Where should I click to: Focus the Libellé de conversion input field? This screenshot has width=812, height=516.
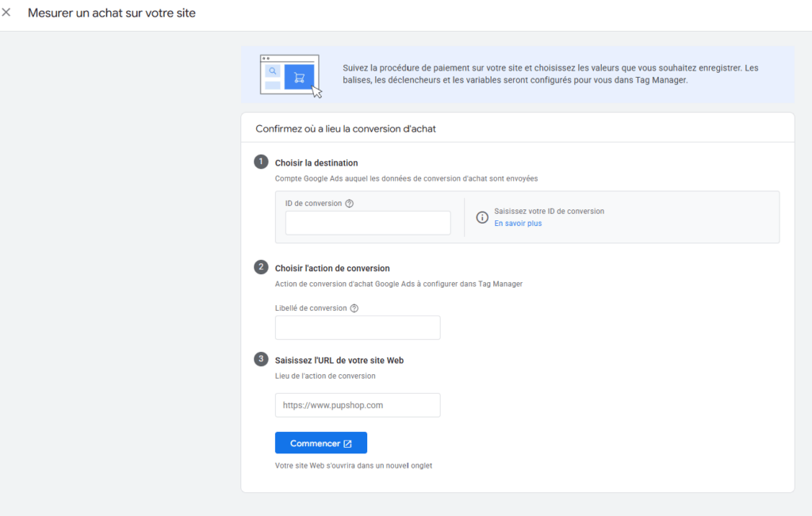358,327
